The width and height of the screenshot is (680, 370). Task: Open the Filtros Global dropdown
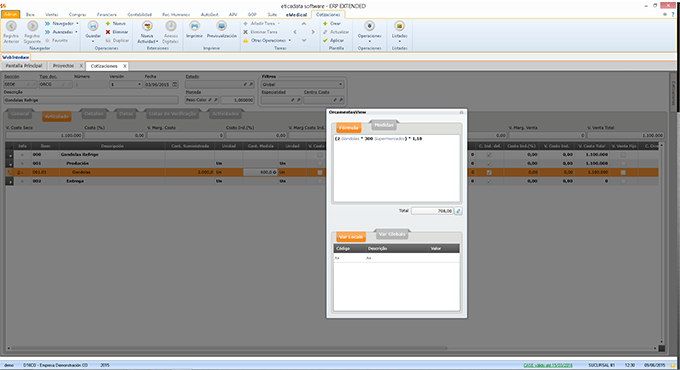point(340,85)
